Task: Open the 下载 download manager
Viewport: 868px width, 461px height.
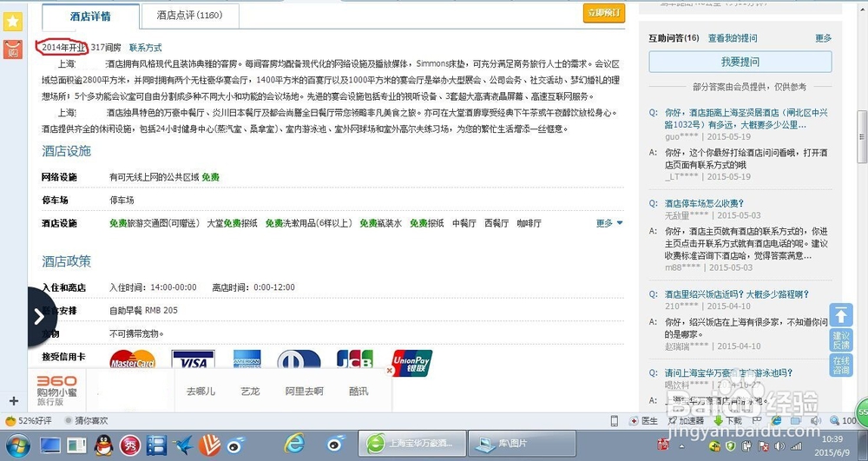Action: [728, 420]
